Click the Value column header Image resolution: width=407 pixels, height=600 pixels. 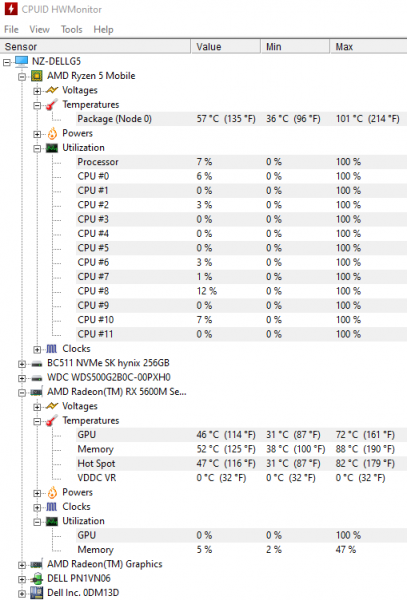coord(226,47)
